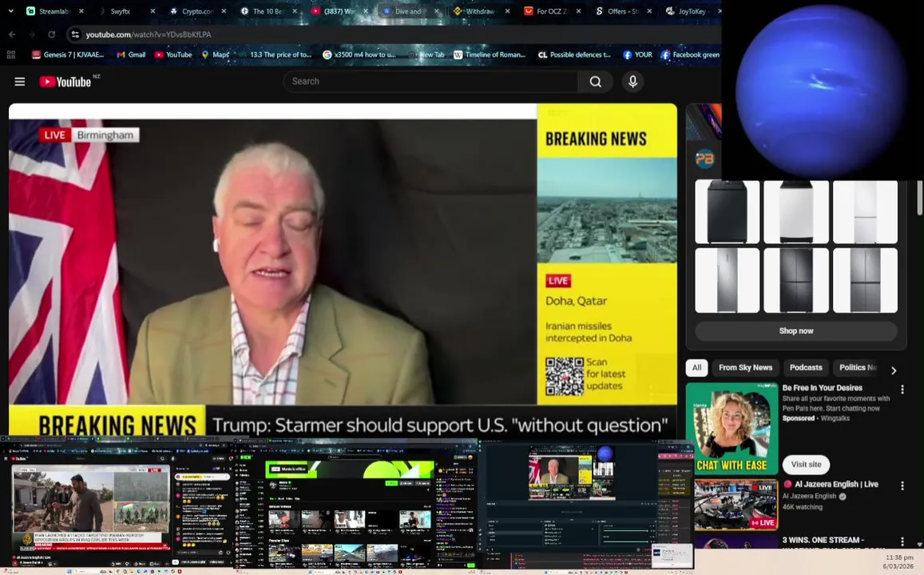Click the Visit site button
This screenshot has width=924, height=575.
(806, 464)
